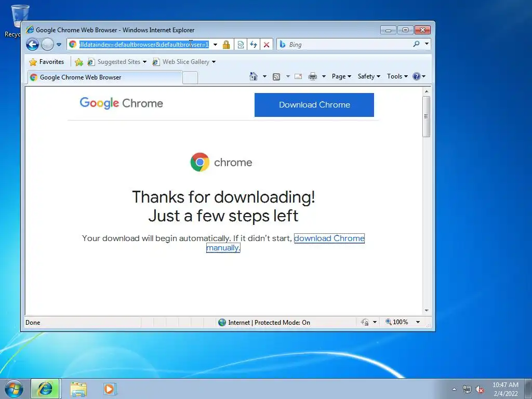Image resolution: width=532 pixels, height=399 pixels.
Task: Open Windows Explorer from the taskbar
Action: (x=78, y=389)
